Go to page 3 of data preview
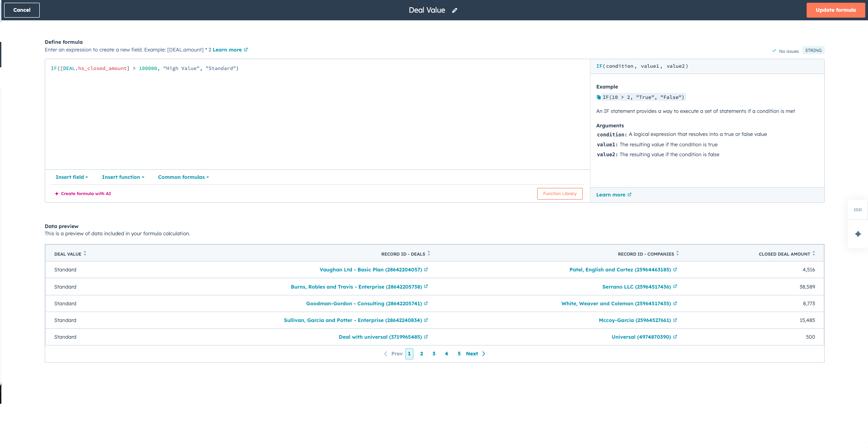Viewport: 868px width, 448px height. [x=434, y=354]
